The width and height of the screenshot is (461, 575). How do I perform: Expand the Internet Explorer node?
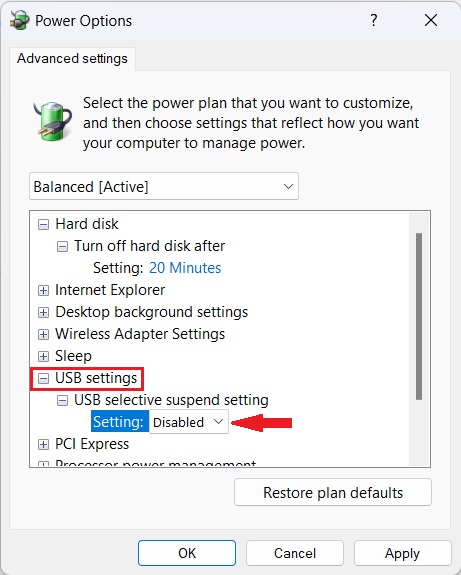tap(43, 290)
